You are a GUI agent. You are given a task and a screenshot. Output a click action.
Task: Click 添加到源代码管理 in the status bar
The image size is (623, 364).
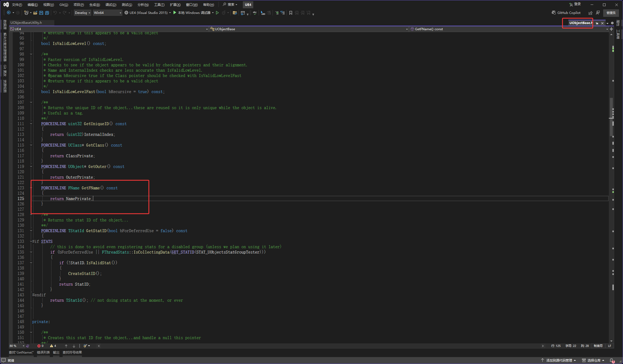(559, 360)
